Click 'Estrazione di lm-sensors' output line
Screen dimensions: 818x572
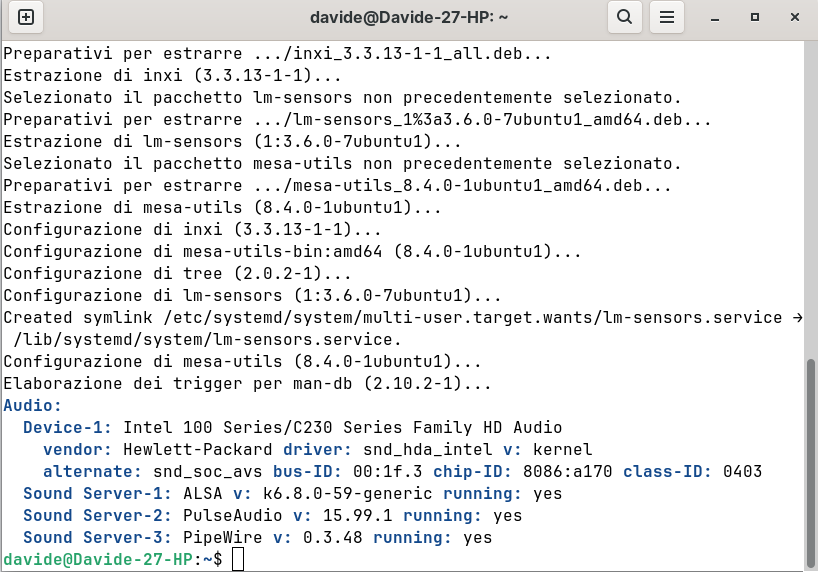pyautogui.click(x=232, y=141)
